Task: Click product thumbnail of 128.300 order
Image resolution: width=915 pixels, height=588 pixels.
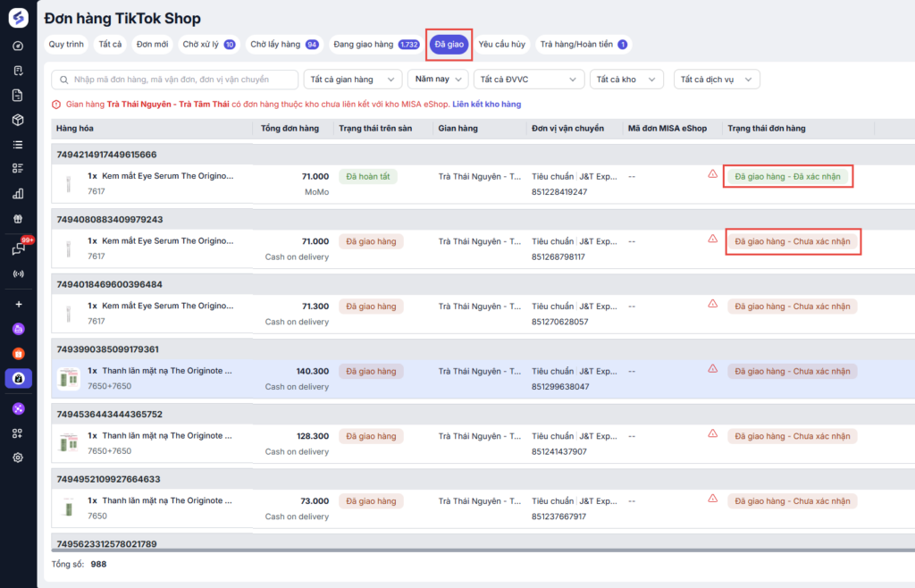Action: tap(69, 443)
